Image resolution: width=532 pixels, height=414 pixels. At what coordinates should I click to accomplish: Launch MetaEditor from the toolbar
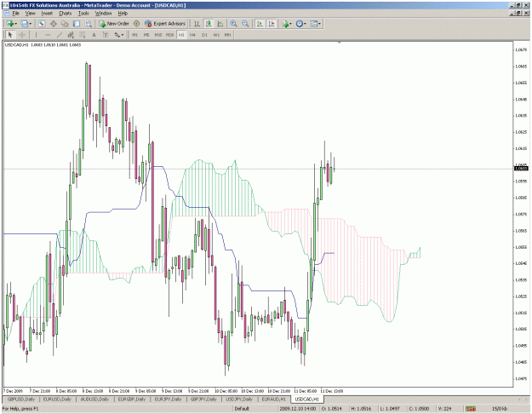click(136, 24)
